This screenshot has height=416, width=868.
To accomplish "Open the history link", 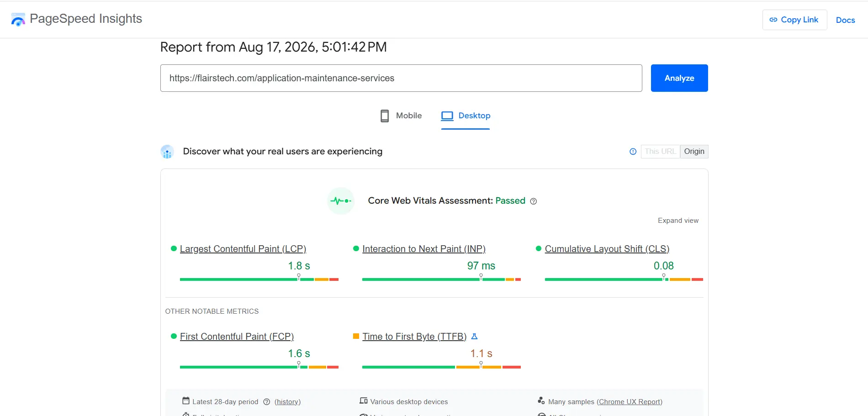I will (x=288, y=402).
